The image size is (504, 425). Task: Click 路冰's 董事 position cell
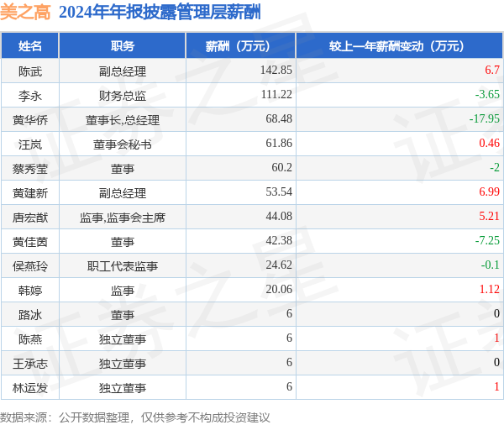pyautogui.click(x=123, y=315)
